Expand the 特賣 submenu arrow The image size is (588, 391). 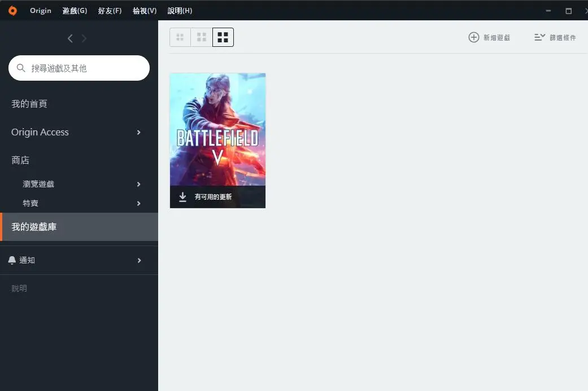tap(139, 203)
